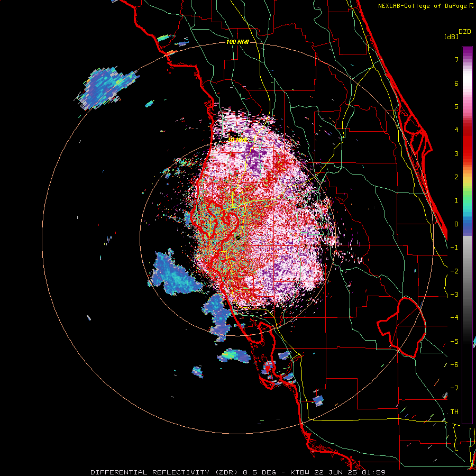Click the "6" value on the color scale
The height and width of the screenshot is (476, 476).
pos(456,83)
